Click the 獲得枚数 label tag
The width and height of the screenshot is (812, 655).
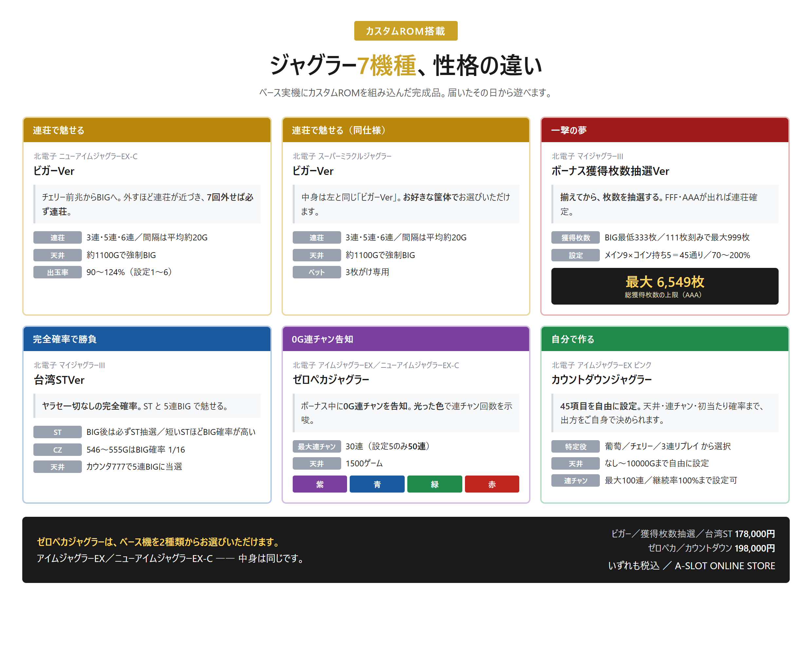pos(575,237)
